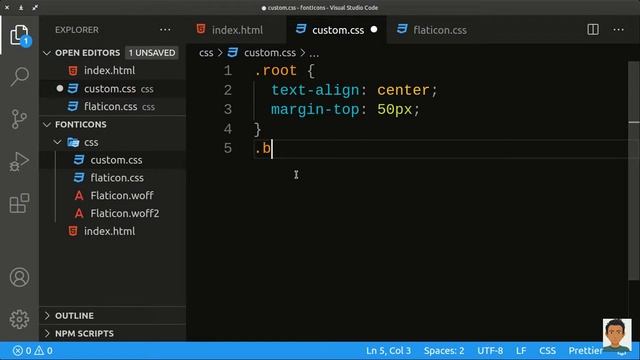Screen dimensions: 640x360
Task: Click the center value on line 2
Action: pyautogui.click(x=403, y=90)
